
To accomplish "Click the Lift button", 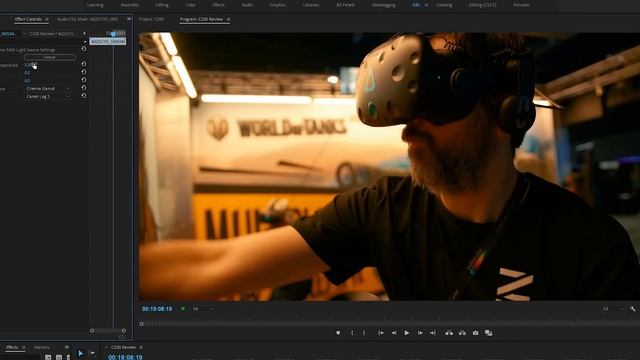I will pos(449,333).
